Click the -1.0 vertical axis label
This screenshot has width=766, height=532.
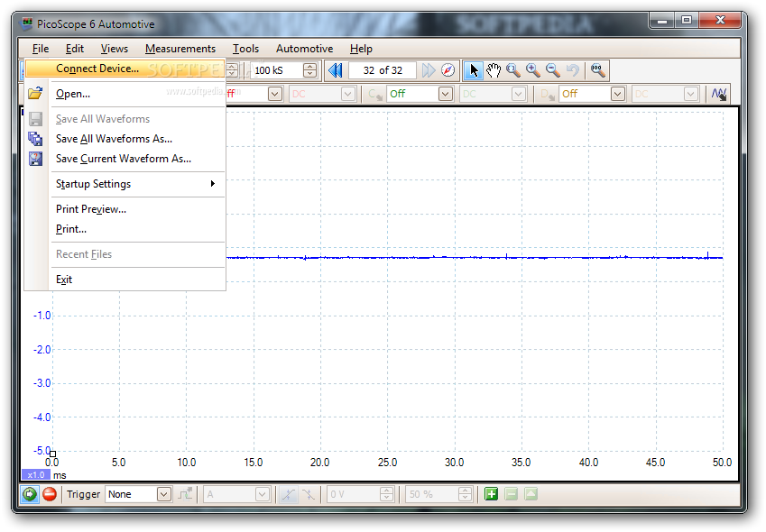point(42,316)
